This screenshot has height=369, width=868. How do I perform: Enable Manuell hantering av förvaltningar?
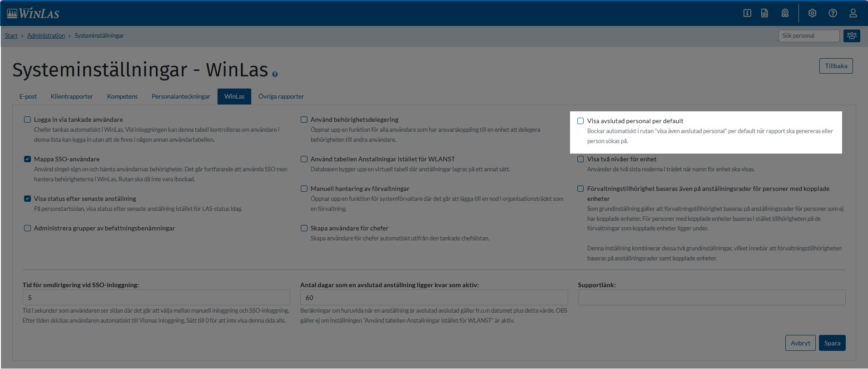(304, 189)
